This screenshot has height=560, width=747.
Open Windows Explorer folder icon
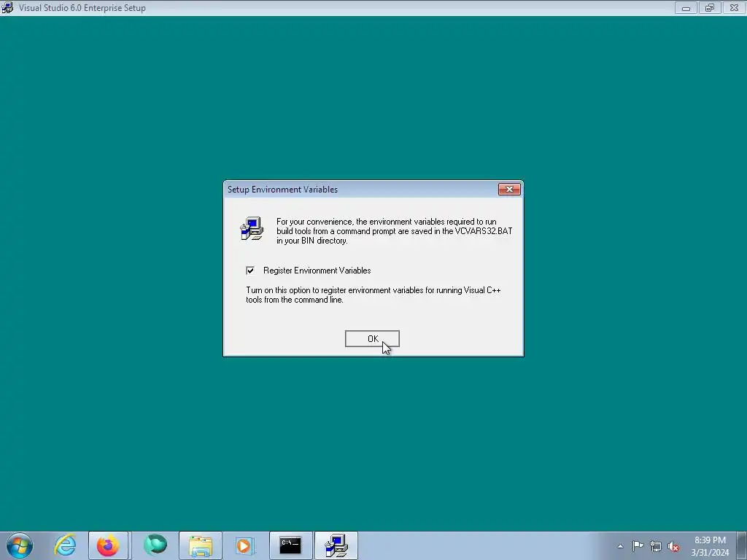(x=201, y=545)
